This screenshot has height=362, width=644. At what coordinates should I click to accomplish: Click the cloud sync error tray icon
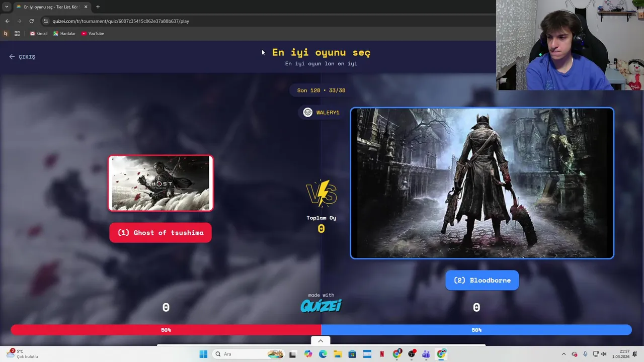point(575,354)
